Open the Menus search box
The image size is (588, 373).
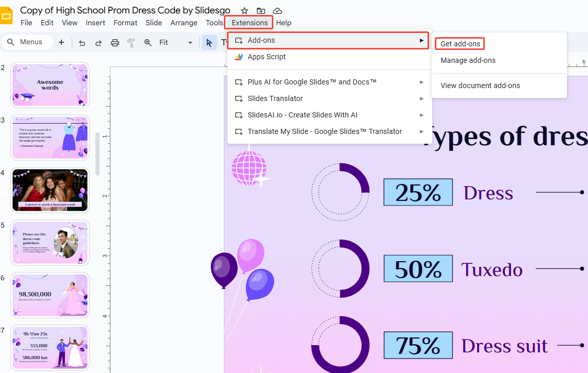(27, 42)
